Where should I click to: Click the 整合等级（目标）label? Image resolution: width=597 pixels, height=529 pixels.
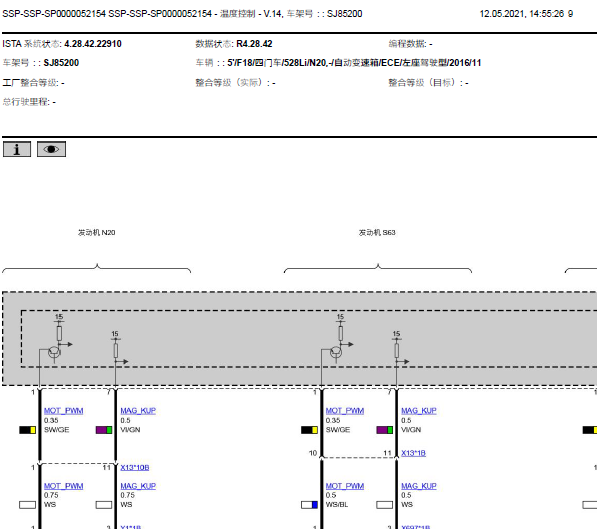(x=426, y=83)
